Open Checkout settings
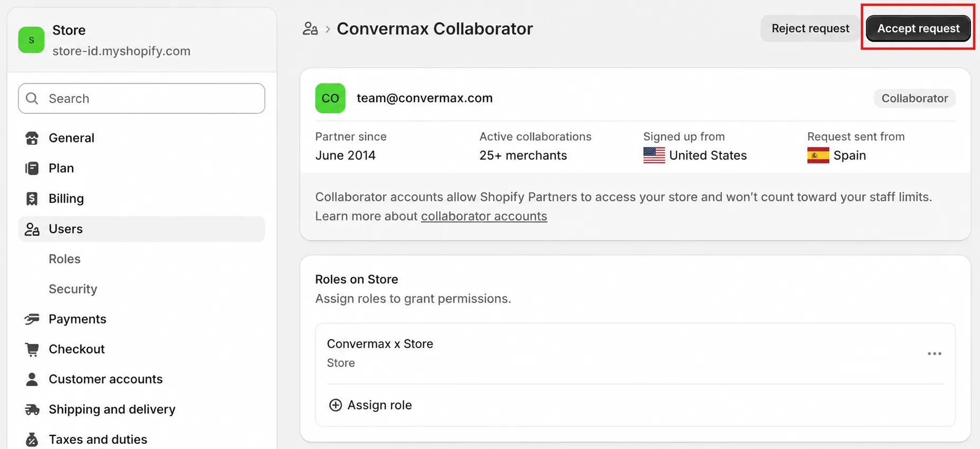Image resolution: width=980 pixels, height=449 pixels. [x=141, y=349]
